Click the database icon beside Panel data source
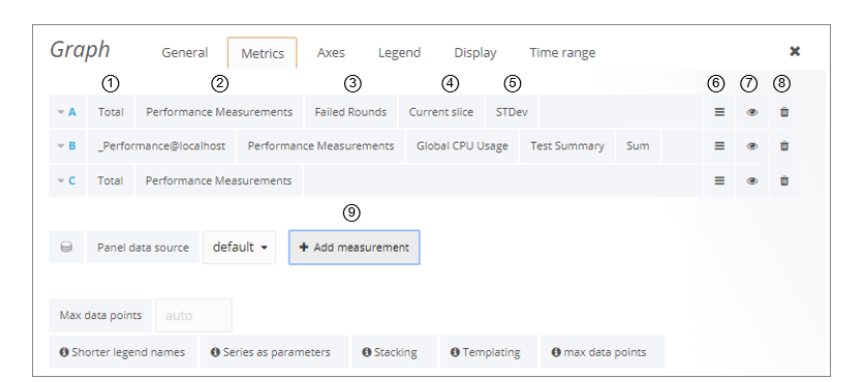The height and width of the screenshot is (382, 846). click(x=66, y=247)
